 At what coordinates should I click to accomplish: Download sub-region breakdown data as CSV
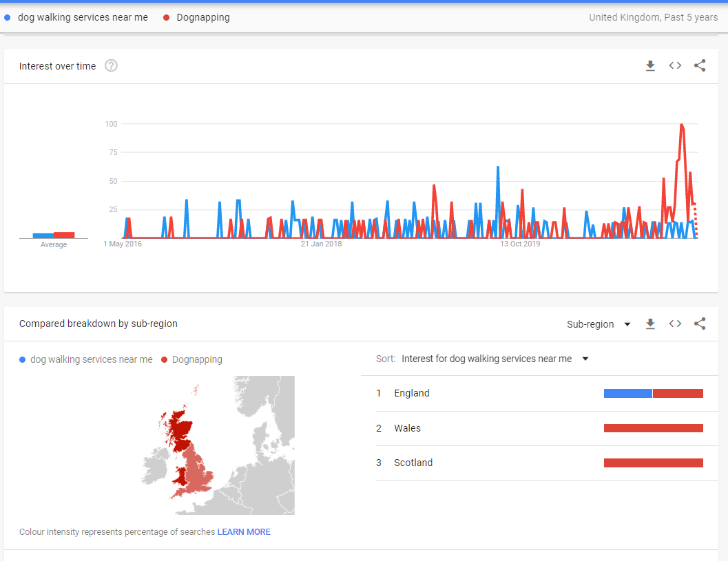650,324
